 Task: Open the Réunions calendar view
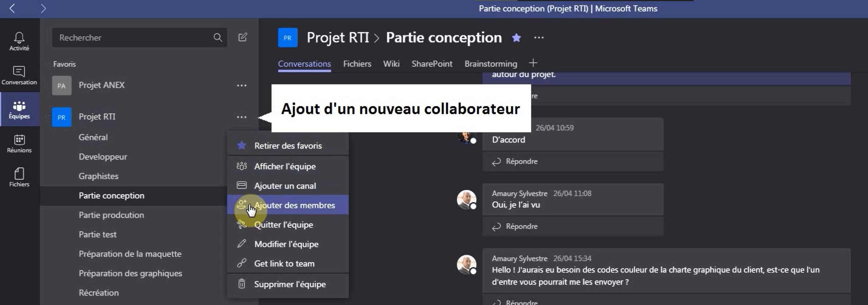click(x=19, y=143)
